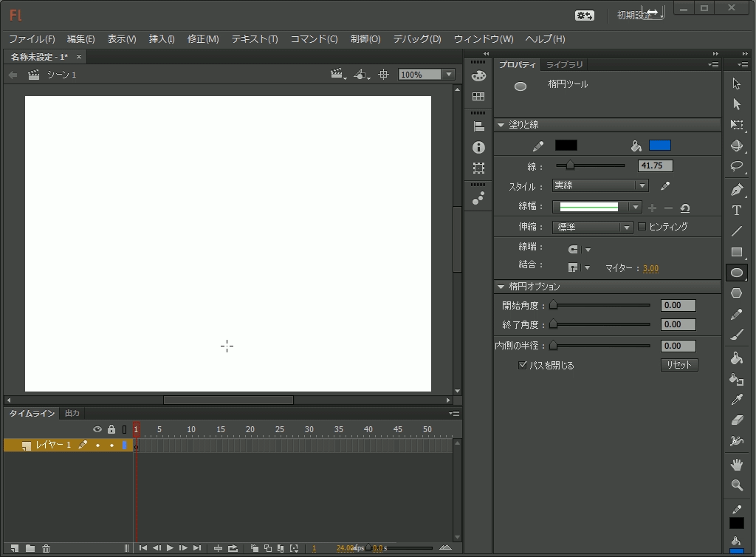
Task: Toggle outline color square of レイヤー 1
Action: [124, 445]
